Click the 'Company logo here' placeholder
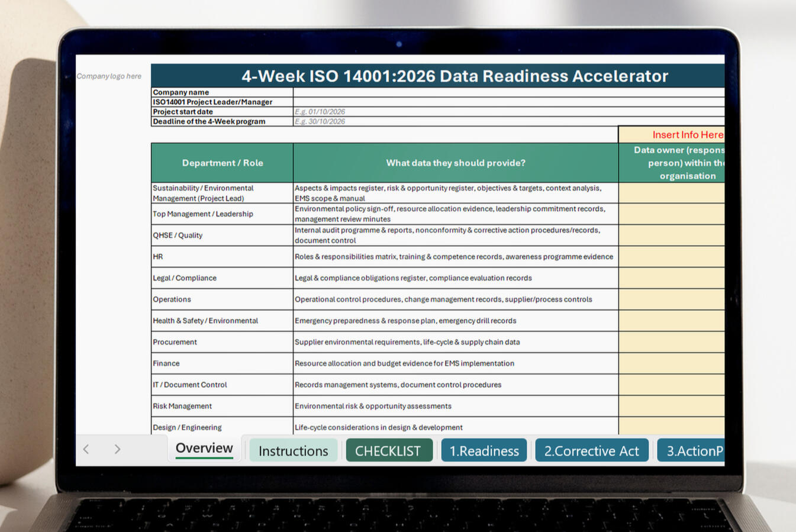This screenshot has width=796, height=532. (109, 76)
